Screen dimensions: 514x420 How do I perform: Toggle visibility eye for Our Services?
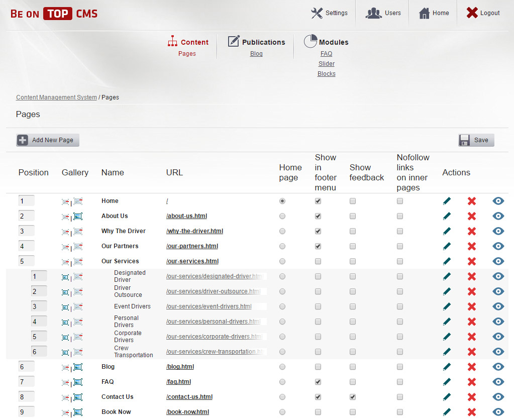[x=498, y=261]
